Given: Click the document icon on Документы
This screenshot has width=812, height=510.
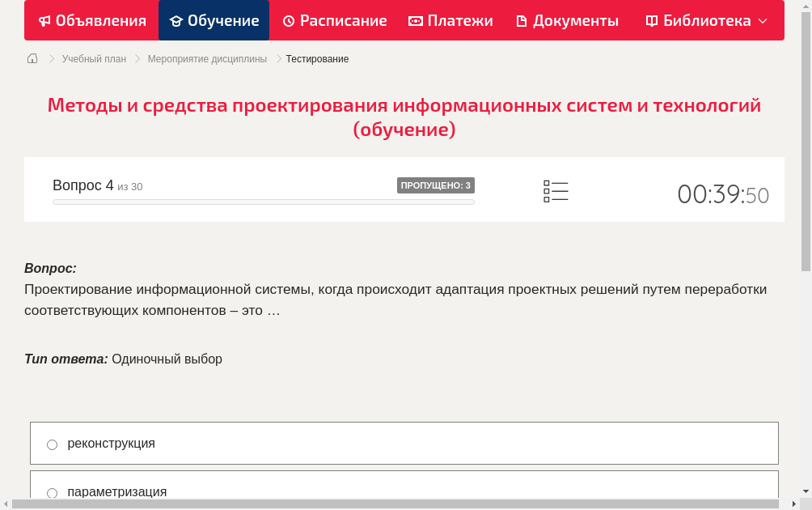Looking at the screenshot, I should (523, 20).
